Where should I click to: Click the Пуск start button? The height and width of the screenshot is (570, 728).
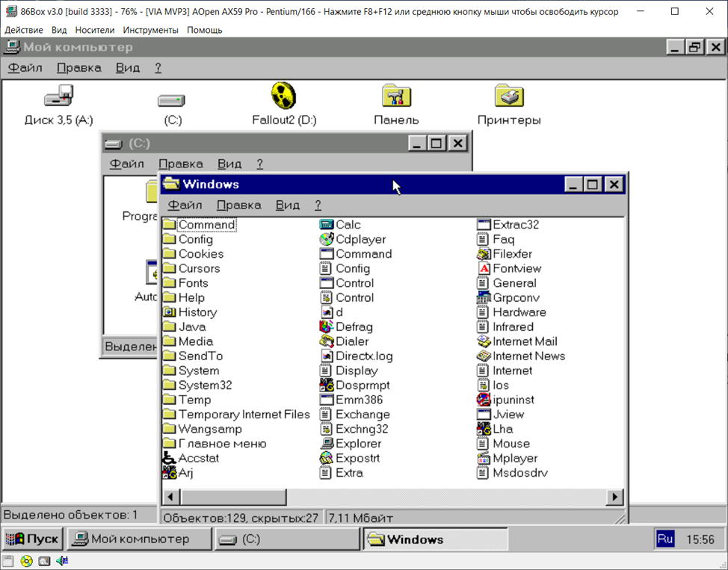click(x=32, y=539)
